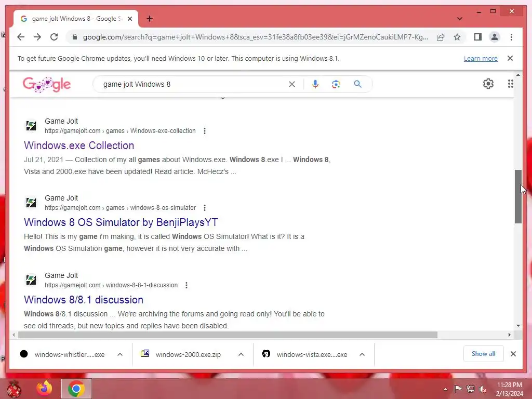Open Firefox from the taskbar
The width and height of the screenshot is (532, 399).
(45, 389)
